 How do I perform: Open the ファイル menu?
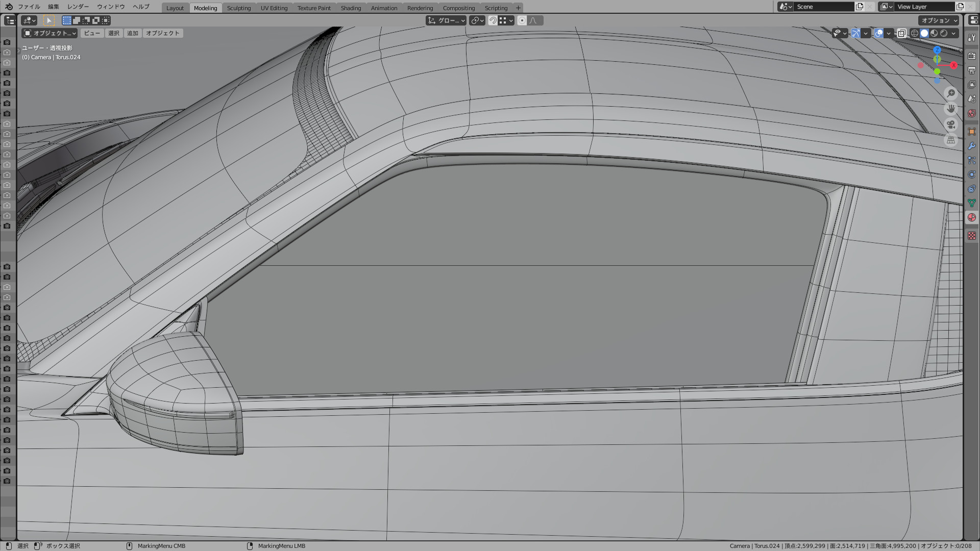pos(29,7)
